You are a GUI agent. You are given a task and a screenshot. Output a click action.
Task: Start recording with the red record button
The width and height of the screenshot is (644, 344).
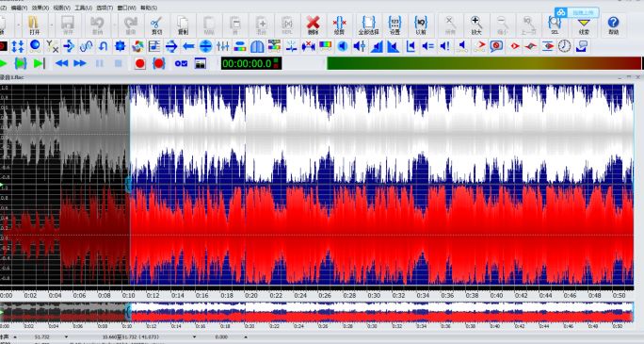(140, 64)
